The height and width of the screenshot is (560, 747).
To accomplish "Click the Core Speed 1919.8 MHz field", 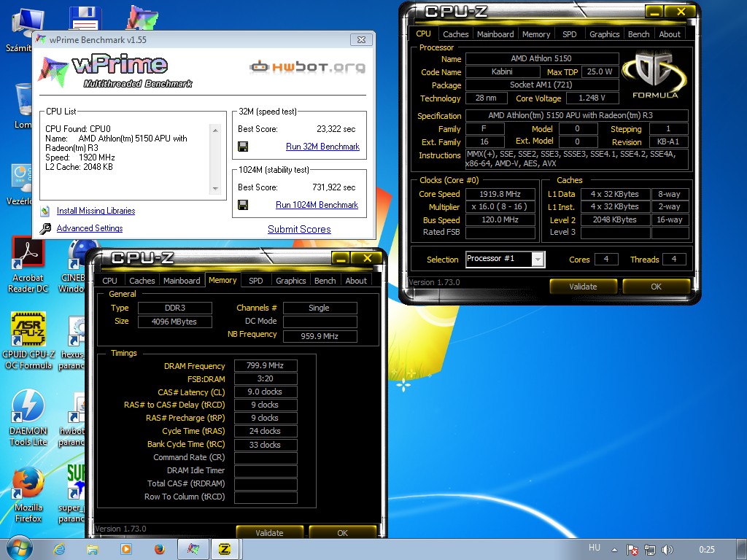I will (x=500, y=194).
